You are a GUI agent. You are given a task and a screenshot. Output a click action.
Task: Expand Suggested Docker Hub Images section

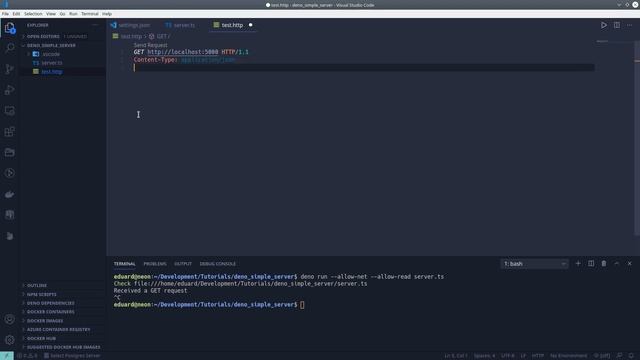point(63,347)
